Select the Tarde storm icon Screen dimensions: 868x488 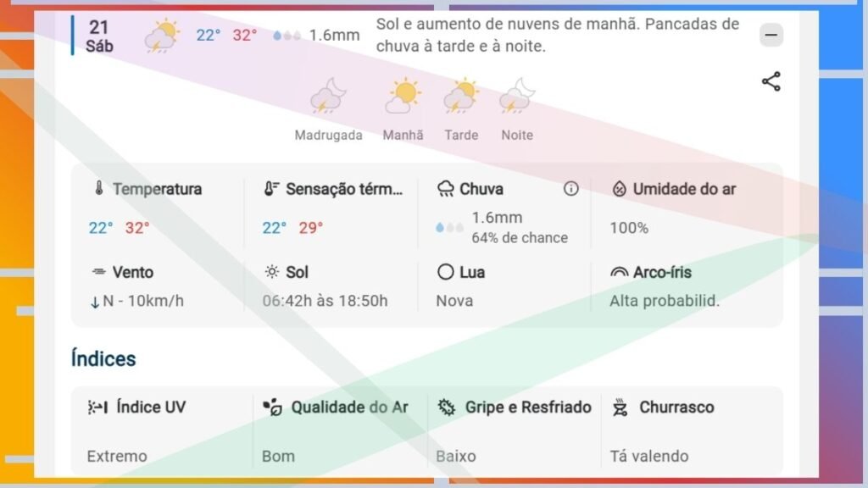click(461, 97)
